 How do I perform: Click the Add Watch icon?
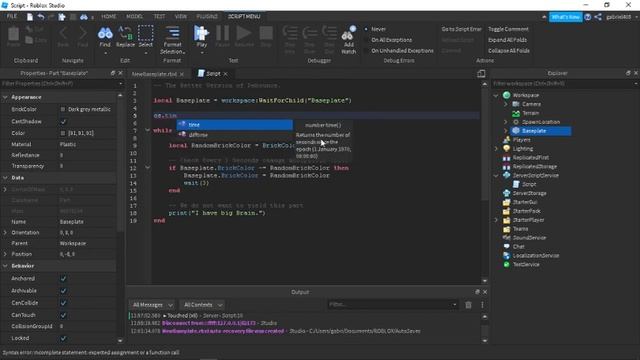tap(349, 33)
